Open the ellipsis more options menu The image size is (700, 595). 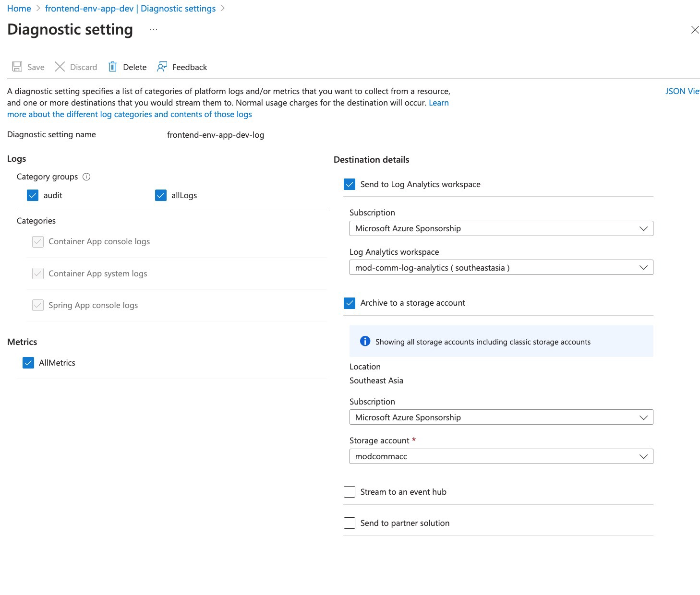click(x=153, y=30)
